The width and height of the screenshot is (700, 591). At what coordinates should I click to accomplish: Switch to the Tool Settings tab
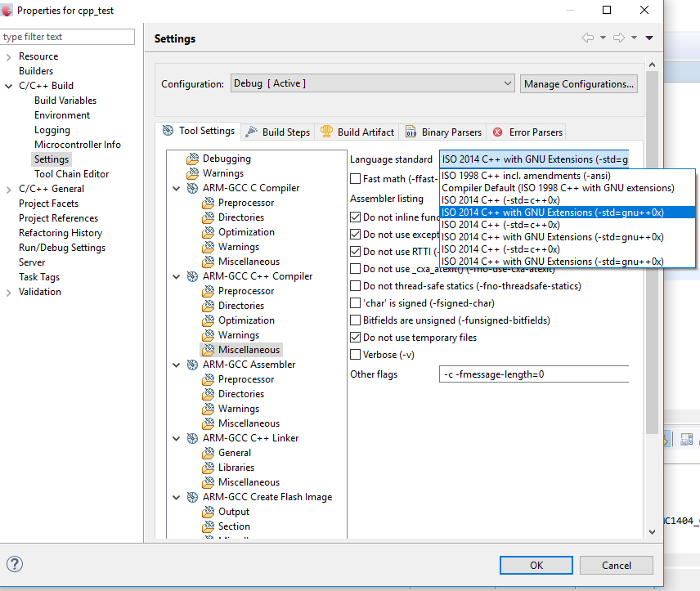click(x=198, y=132)
